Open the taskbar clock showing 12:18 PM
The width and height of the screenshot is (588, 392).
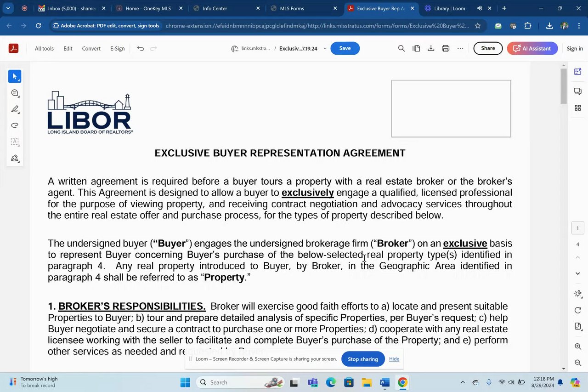point(544,382)
